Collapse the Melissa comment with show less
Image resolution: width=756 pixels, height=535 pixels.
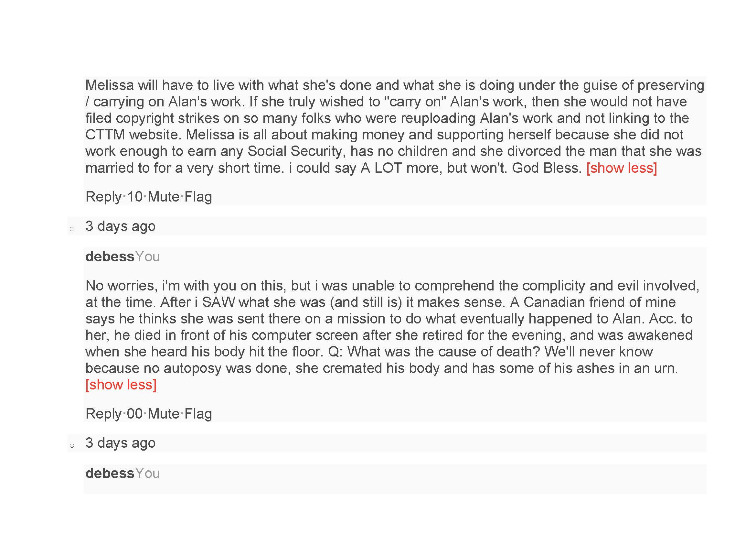621,168
